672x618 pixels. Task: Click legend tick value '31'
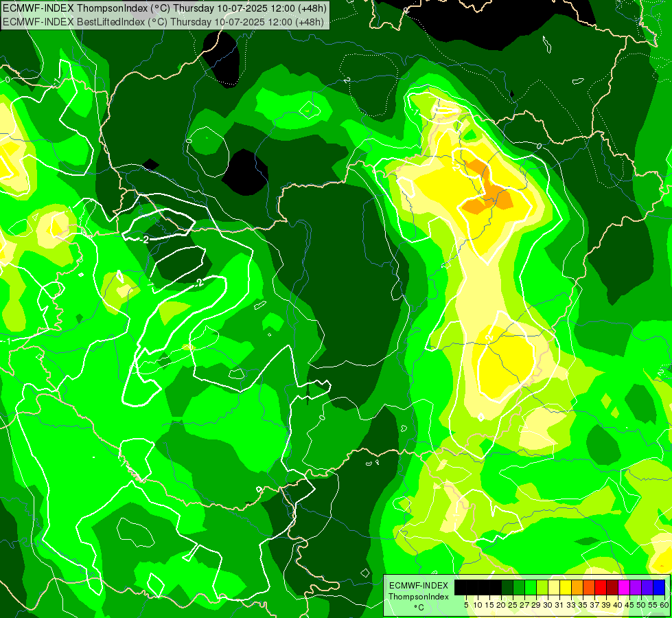tap(559, 605)
